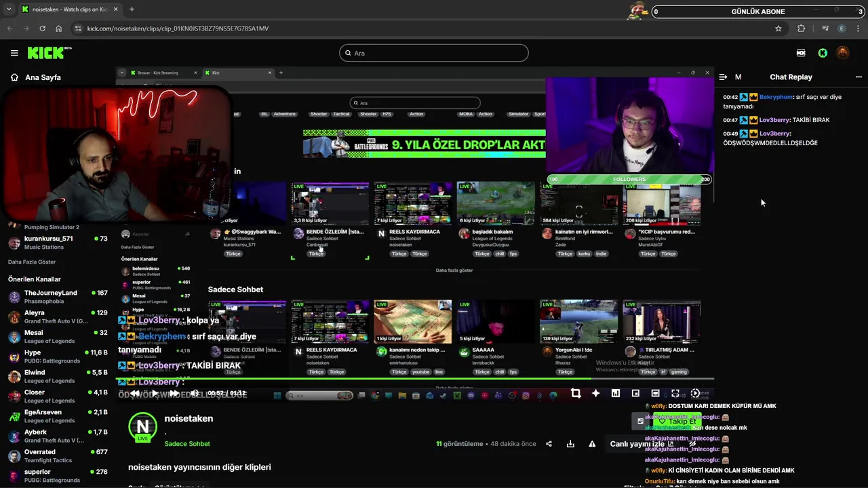Collapse the chat panel arrow icon
The width and height of the screenshot is (868, 488).
(723, 77)
